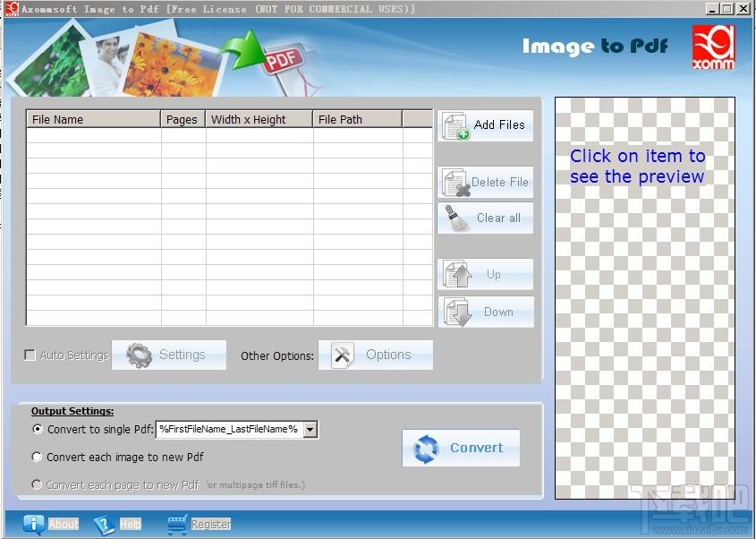Click the About info icon
Image resolution: width=756 pixels, height=539 pixels.
pos(34,524)
